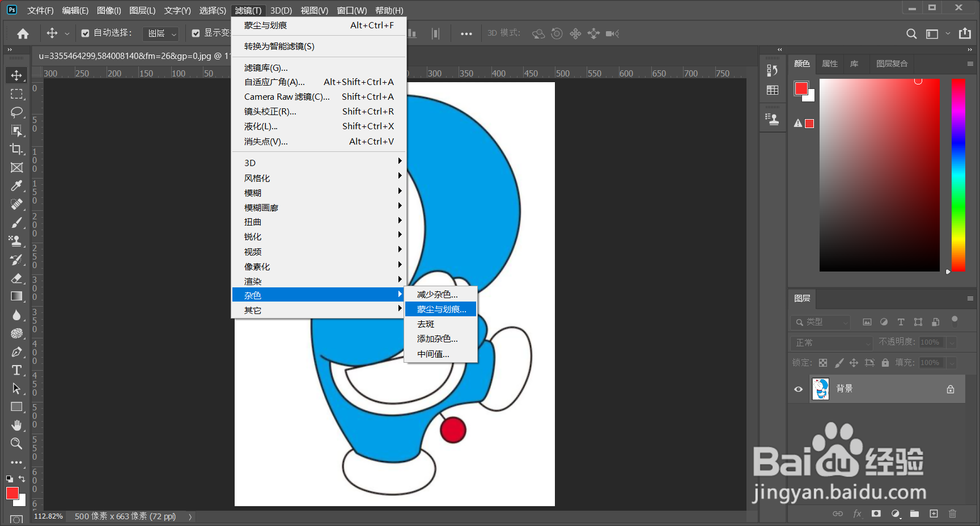
Task: Toggle lock position icon
Action: 854,363
